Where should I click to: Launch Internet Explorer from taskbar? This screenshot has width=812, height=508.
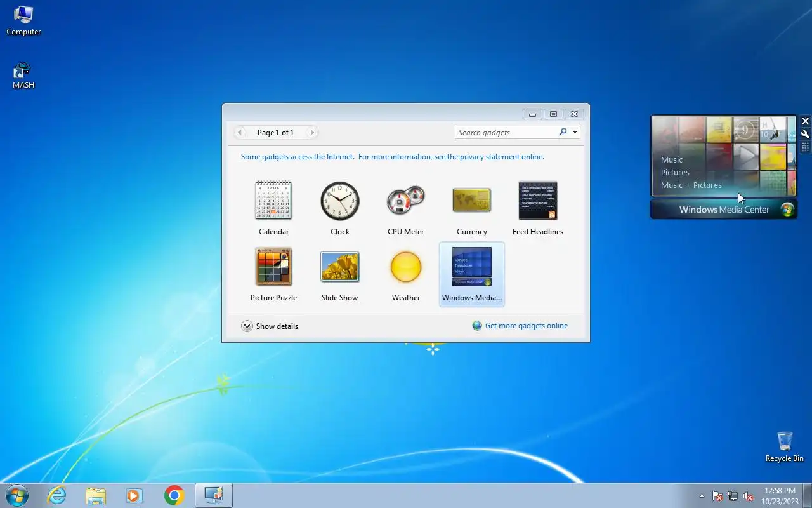(57, 495)
